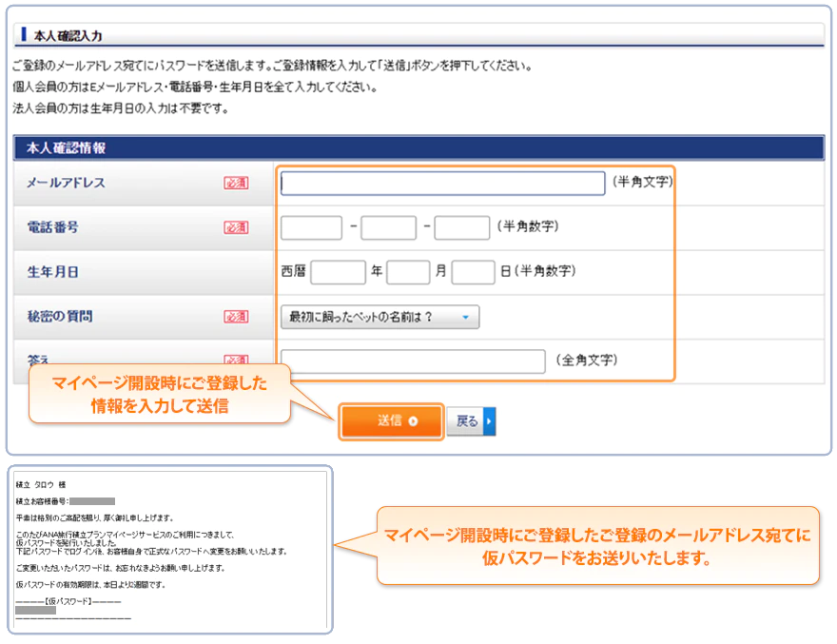The image size is (837, 644).
Task: Click the 必須 badge beside 秘密の質問
Action: point(236,317)
